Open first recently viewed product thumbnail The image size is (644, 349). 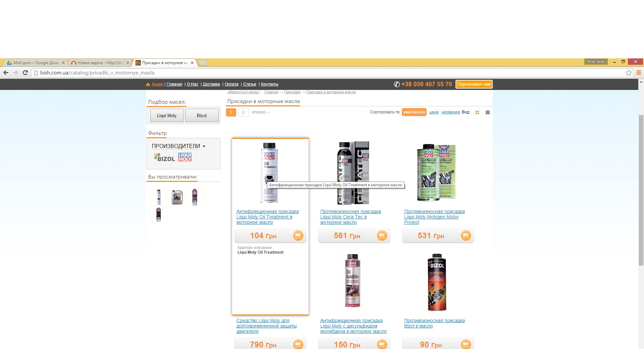coord(159,197)
